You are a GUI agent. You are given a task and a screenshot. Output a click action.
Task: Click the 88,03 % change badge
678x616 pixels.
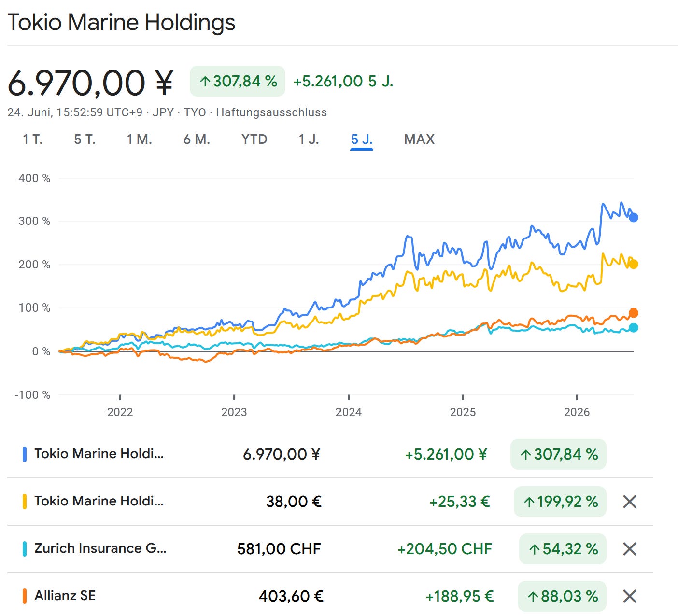(562, 596)
